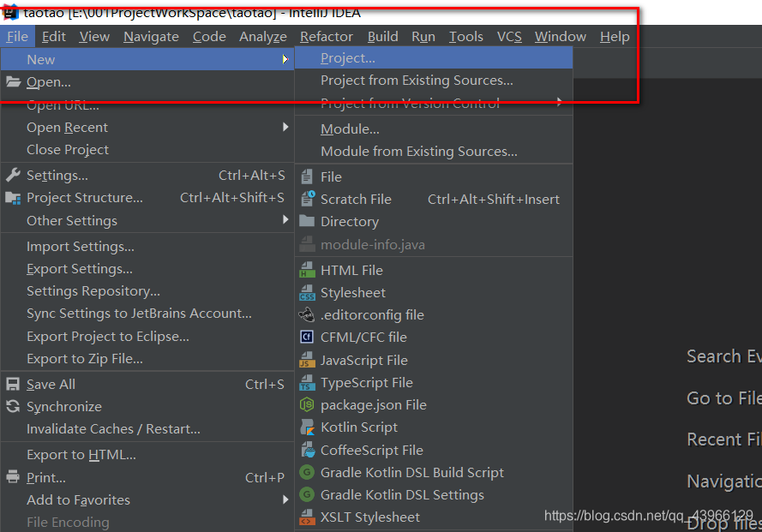
Task: Open the Refactor menu
Action: 326,37
